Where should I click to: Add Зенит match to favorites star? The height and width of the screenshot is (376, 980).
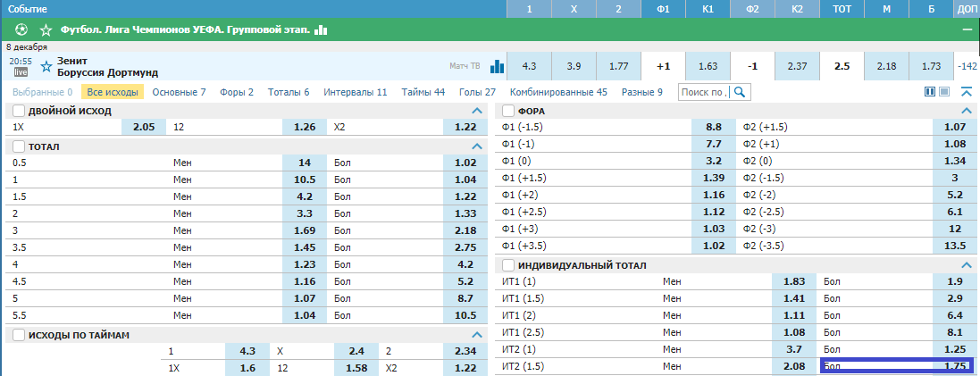[46, 66]
